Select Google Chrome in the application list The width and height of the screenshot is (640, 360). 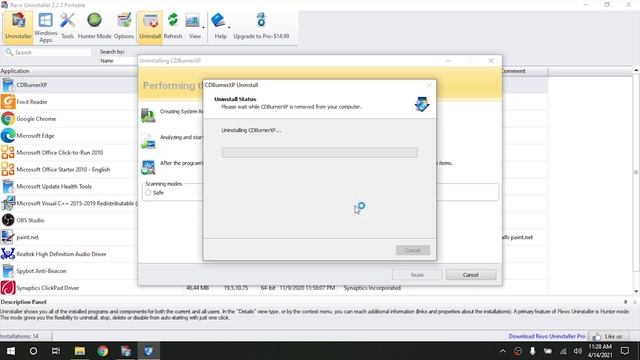coord(69,119)
